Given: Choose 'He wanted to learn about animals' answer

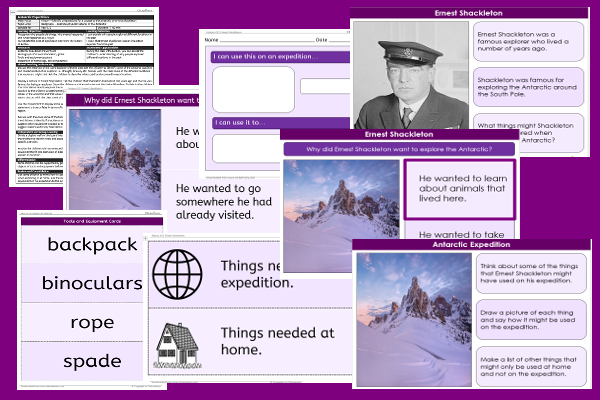Looking at the screenshot, I should pyautogui.click(x=460, y=189).
